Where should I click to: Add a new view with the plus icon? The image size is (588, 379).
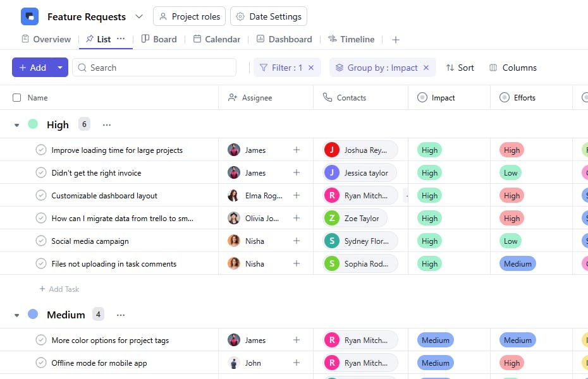396,39
